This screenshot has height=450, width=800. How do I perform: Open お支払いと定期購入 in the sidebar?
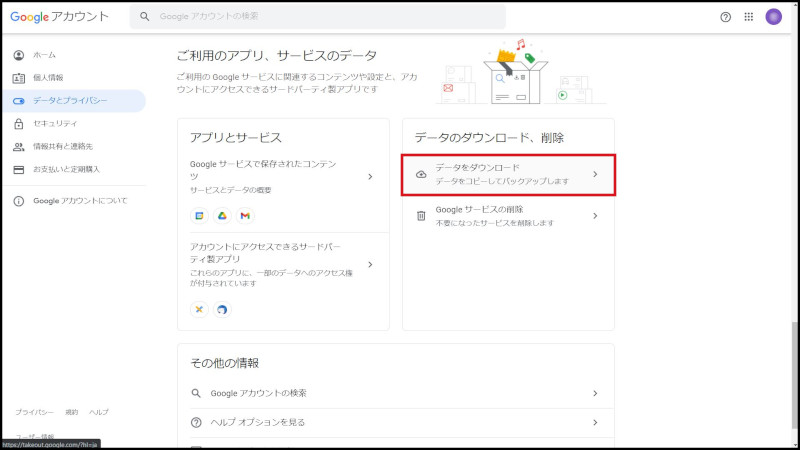click(66, 169)
